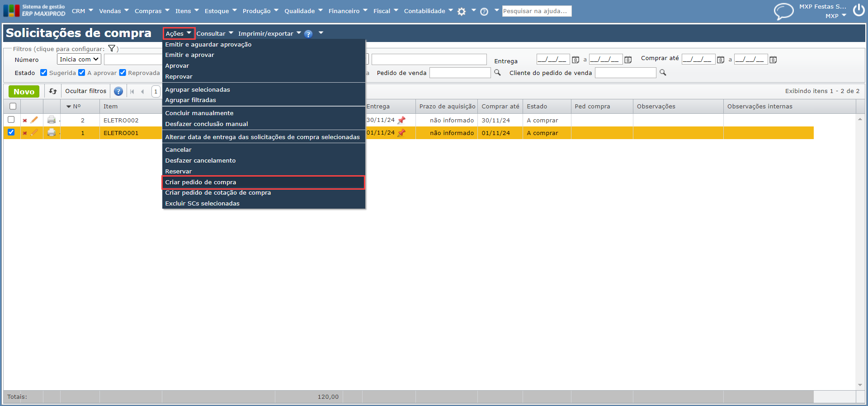Open the blue help icon beside Imprimir/exportar
This screenshot has height=406, width=868.
click(x=308, y=34)
